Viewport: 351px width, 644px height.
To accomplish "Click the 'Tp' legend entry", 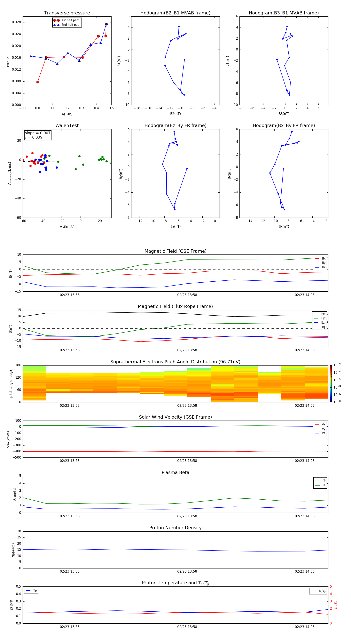I will click(31, 591).
